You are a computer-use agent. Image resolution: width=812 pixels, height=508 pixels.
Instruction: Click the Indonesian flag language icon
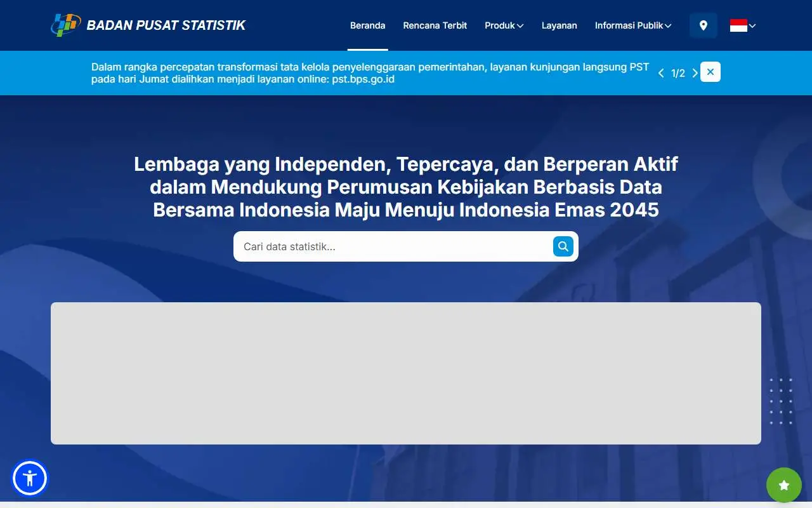coord(738,25)
